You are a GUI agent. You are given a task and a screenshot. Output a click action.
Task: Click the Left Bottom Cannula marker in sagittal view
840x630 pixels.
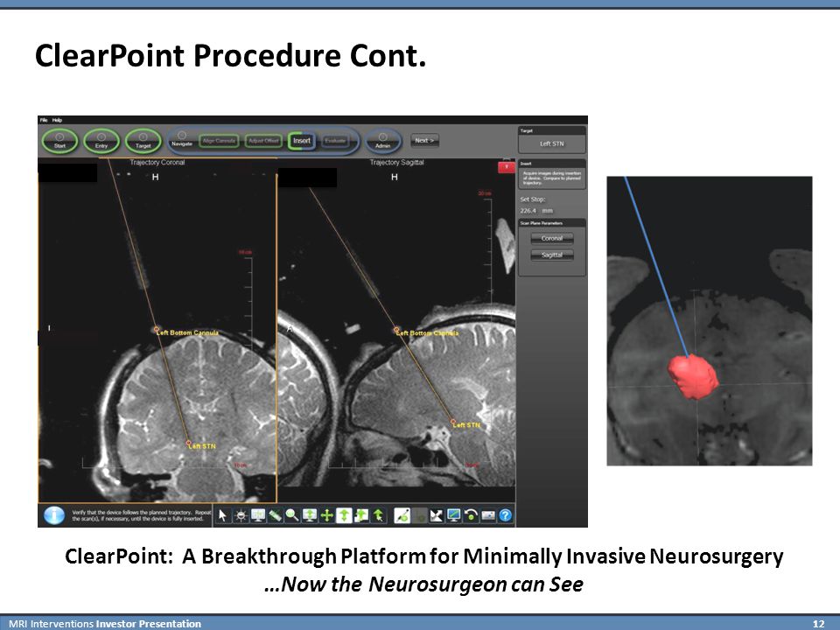pyautogui.click(x=396, y=330)
